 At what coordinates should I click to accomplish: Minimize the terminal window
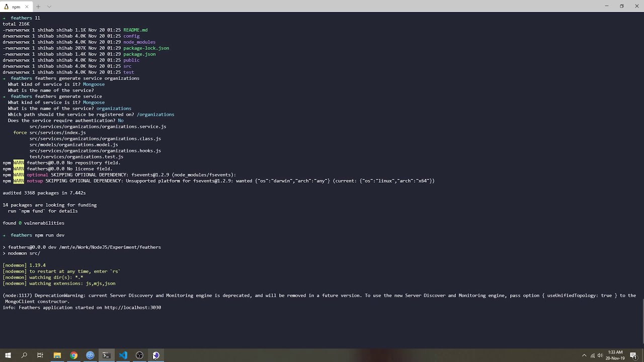click(607, 6)
